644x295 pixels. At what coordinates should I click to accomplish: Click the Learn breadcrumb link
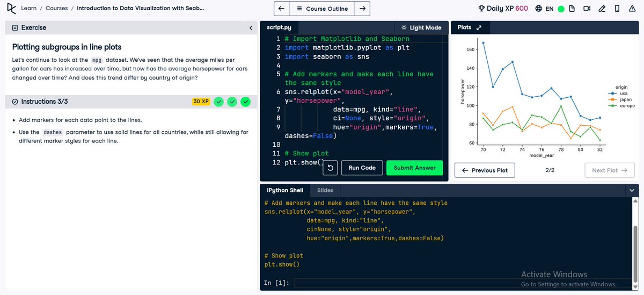(x=29, y=9)
